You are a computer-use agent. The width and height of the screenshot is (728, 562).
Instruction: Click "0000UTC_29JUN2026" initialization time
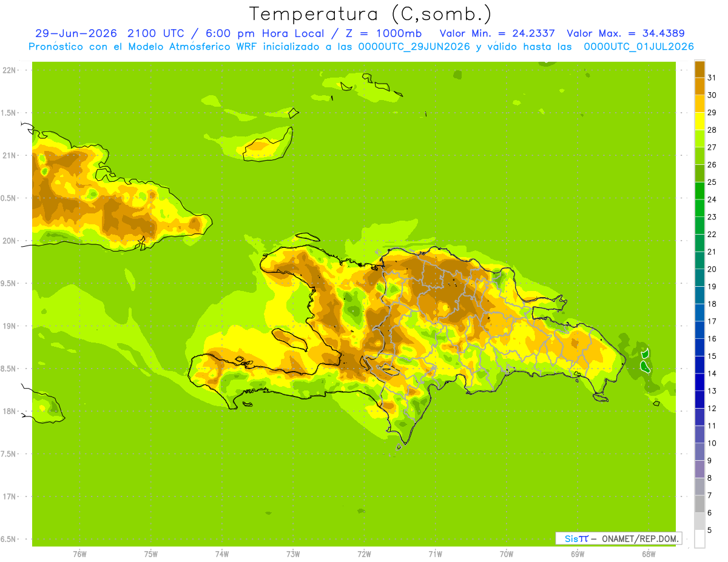coord(414,47)
